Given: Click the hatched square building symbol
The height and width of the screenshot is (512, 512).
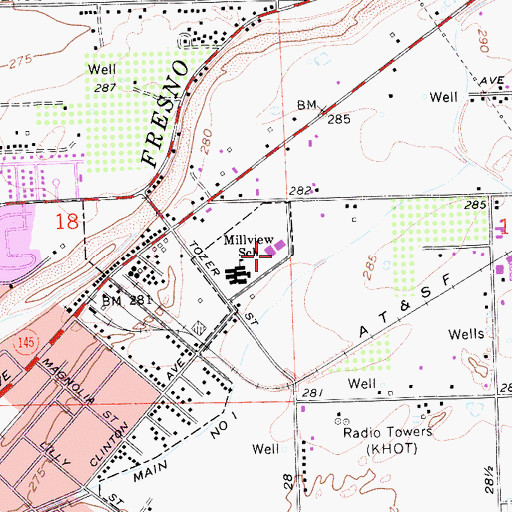Looking at the screenshot, I should click(x=199, y=328).
